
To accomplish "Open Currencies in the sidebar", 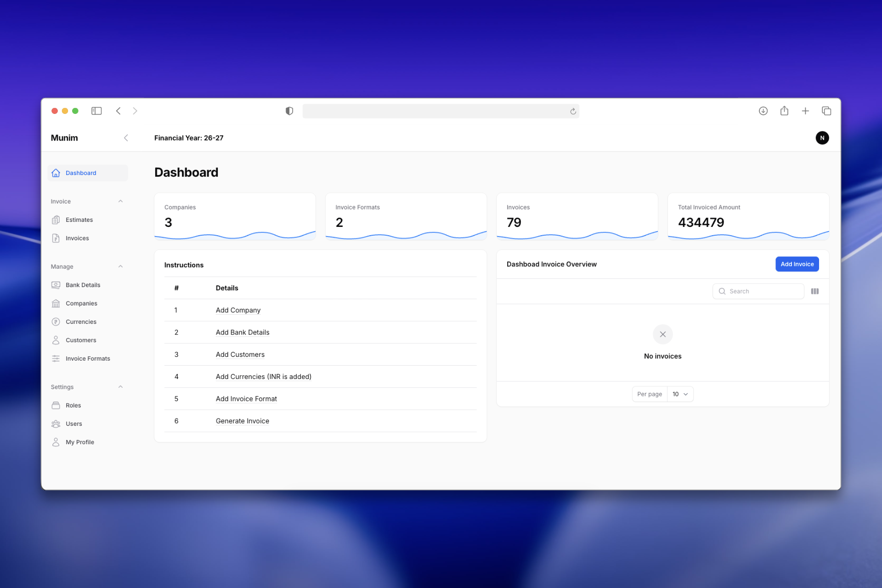I will click(88, 322).
